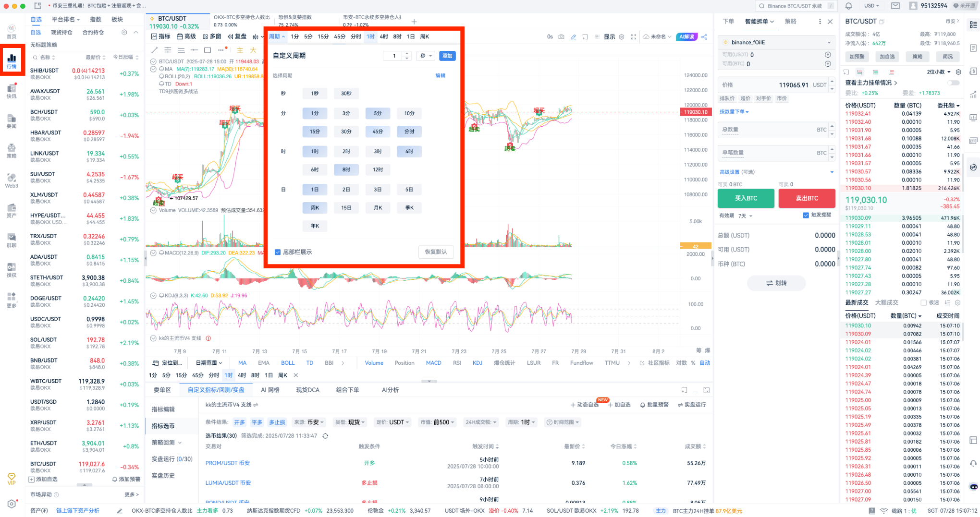Share the chart via share icon

(x=704, y=36)
